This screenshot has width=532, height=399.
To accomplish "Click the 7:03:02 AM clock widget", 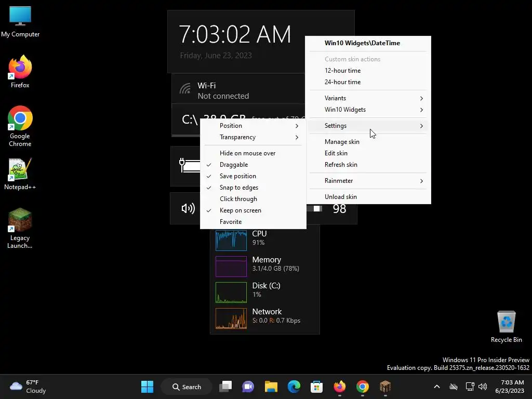I will click(235, 34).
